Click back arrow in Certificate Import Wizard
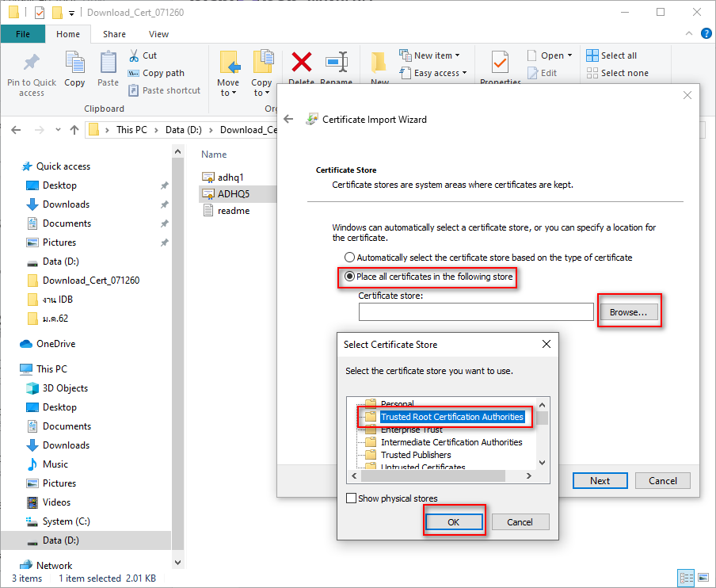 pos(288,119)
